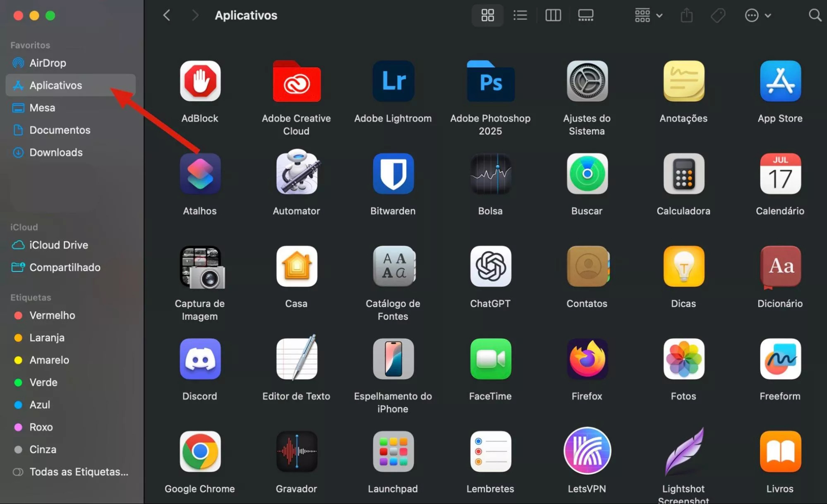Viewport: 827px width, 504px height.
Task: Open the Google Chrome icon
Action: pyautogui.click(x=200, y=451)
